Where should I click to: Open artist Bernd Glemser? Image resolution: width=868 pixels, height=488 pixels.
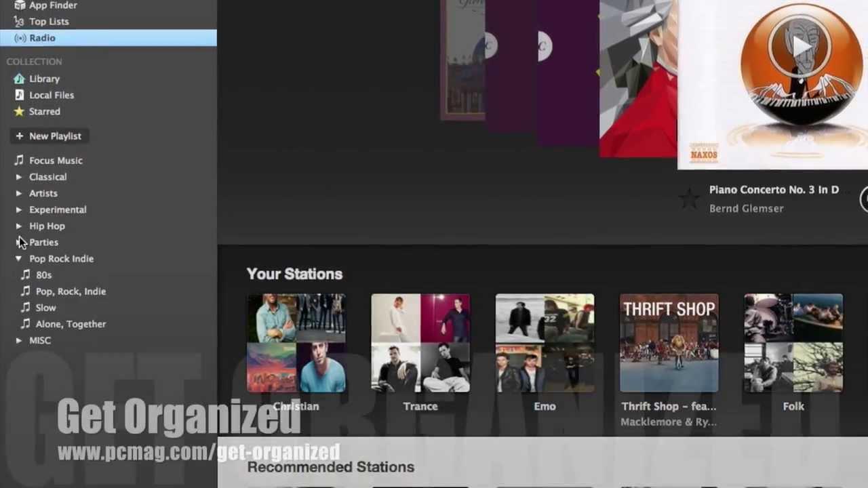pos(746,208)
